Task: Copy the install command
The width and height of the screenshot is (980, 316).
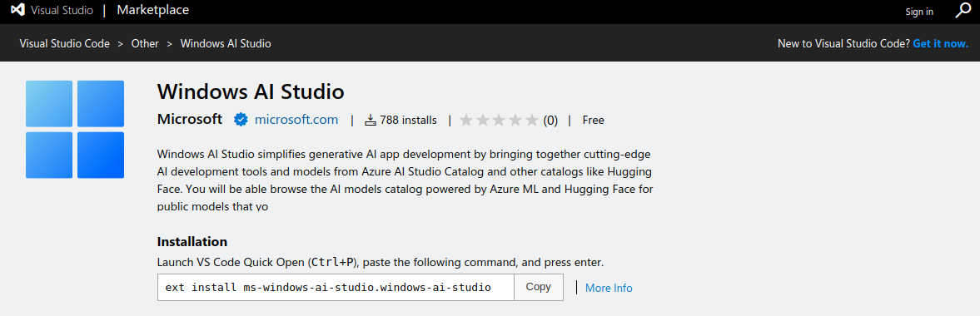Action: pyautogui.click(x=539, y=287)
